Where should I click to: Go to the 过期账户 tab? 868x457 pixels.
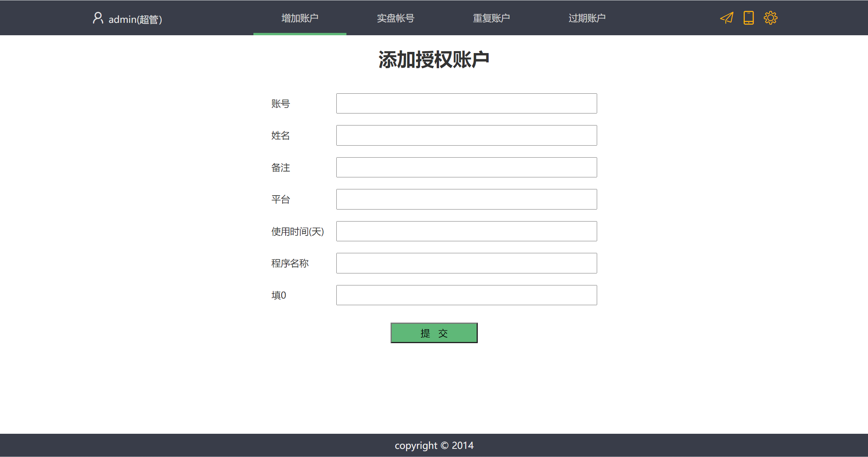click(587, 18)
